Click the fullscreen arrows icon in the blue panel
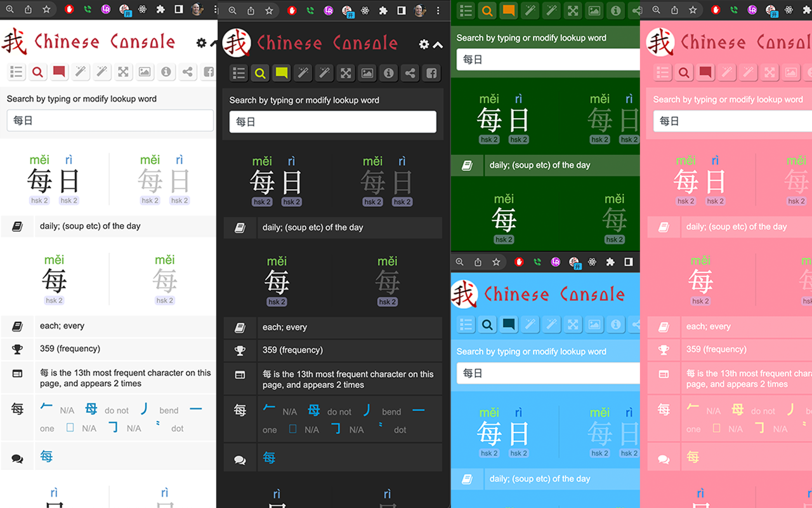Viewport: 812px width, 508px height. click(573, 324)
